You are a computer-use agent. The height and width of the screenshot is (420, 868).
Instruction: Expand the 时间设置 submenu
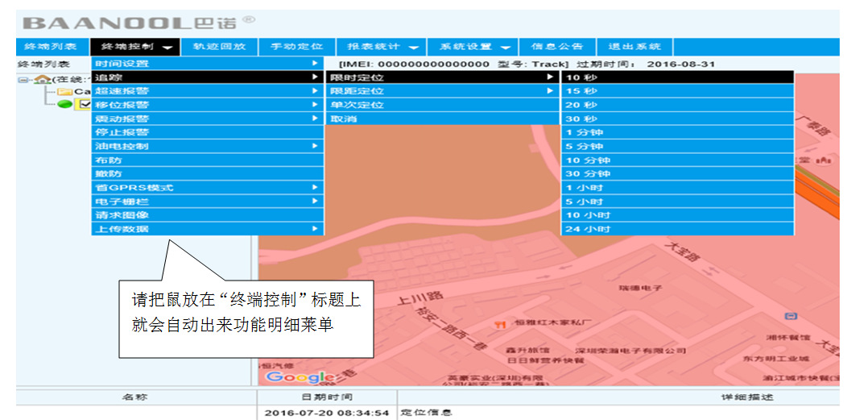pyautogui.click(x=208, y=64)
